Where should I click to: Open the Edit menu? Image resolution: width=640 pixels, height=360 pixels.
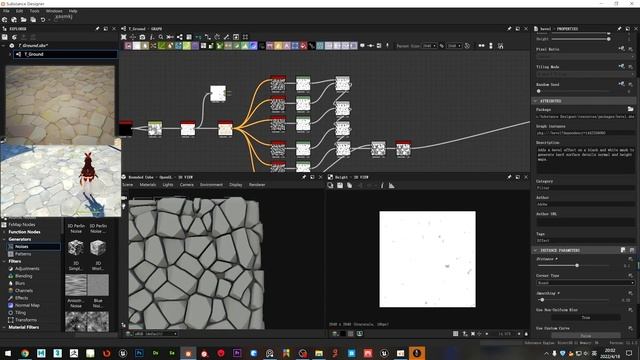(19, 11)
